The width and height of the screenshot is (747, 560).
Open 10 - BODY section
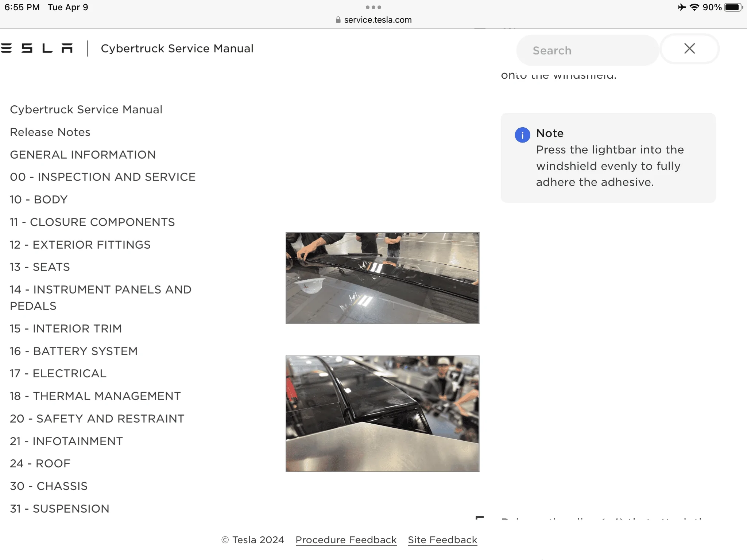(39, 199)
